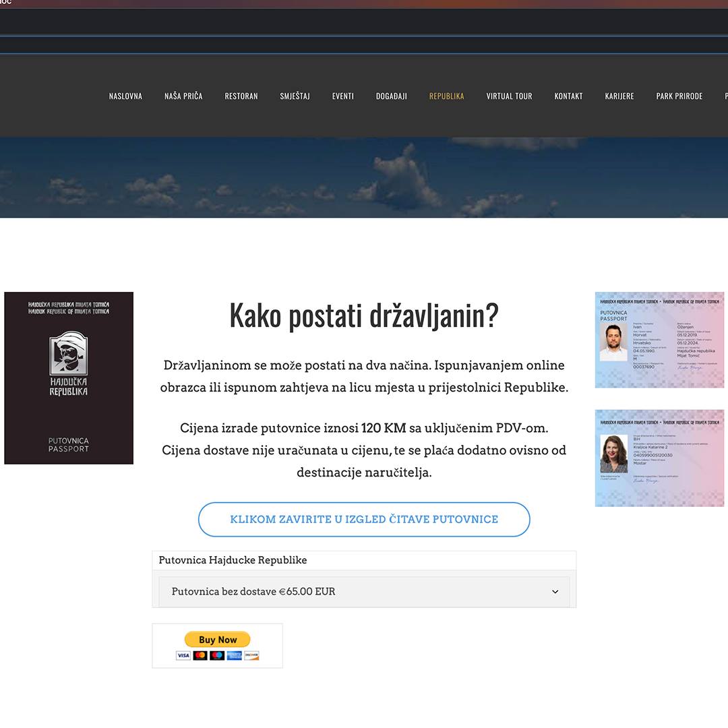The height and width of the screenshot is (728, 728).
Task: Open the Putovnica bez dostave dropdown
Action: pyautogui.click(x=364, y=592)
